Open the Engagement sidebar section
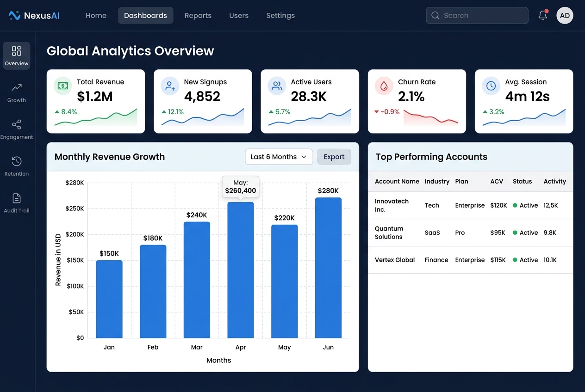 pos(17,129)
